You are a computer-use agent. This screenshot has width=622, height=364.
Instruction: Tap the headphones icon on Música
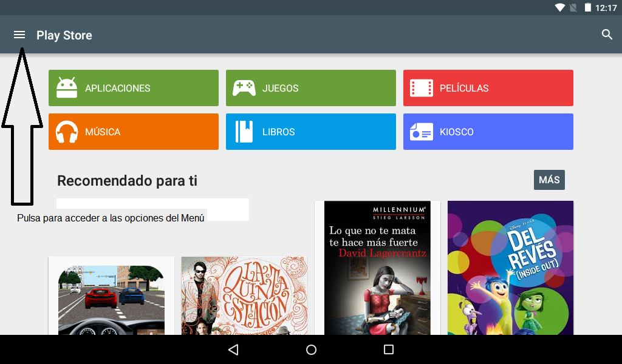67,132
